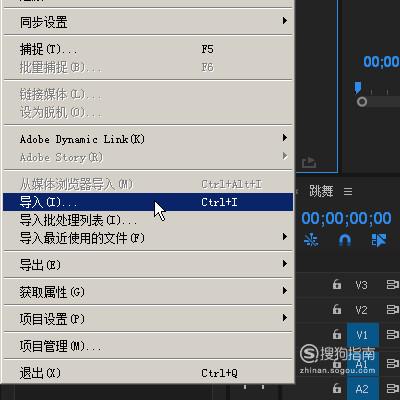
Task: Select the 捕捉 menu entry
Action: (148, 49)
